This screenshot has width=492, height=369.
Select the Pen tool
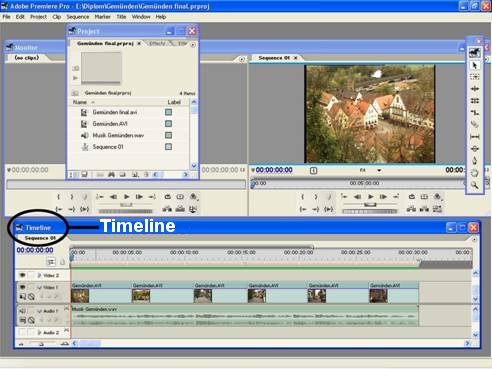coord(474,161)
